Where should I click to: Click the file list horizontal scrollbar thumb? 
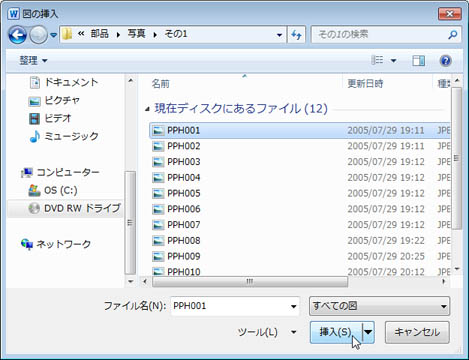pos(250,282)
